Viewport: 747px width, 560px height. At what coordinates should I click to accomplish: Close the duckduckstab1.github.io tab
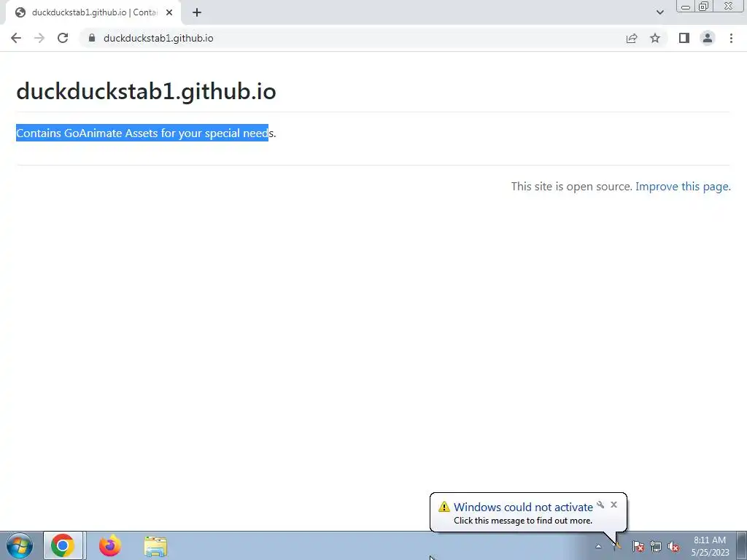(169, 12)
